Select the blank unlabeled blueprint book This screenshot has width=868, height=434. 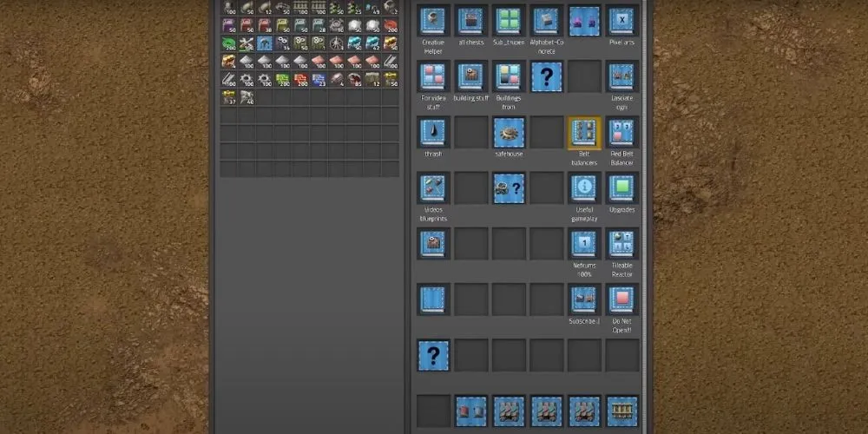coord(433,299)
